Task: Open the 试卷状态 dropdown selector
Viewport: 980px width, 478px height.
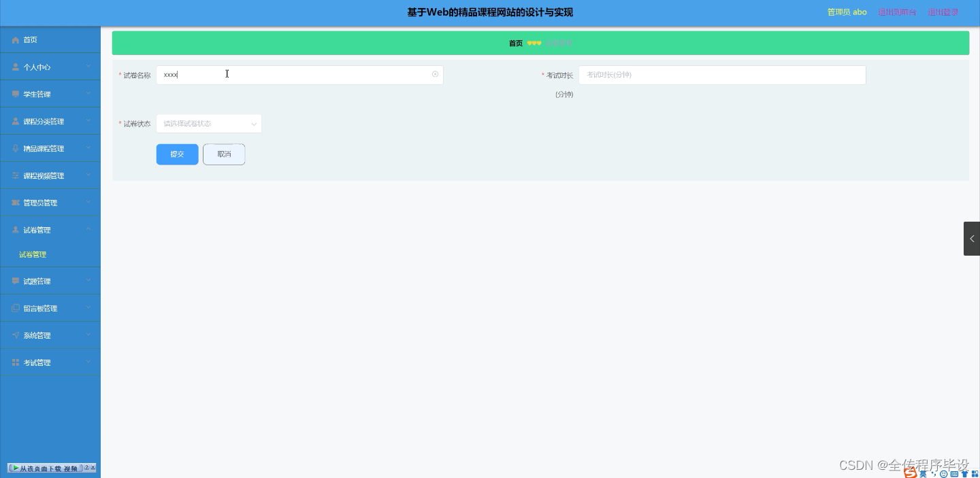Action: click(x=209, y=124)
